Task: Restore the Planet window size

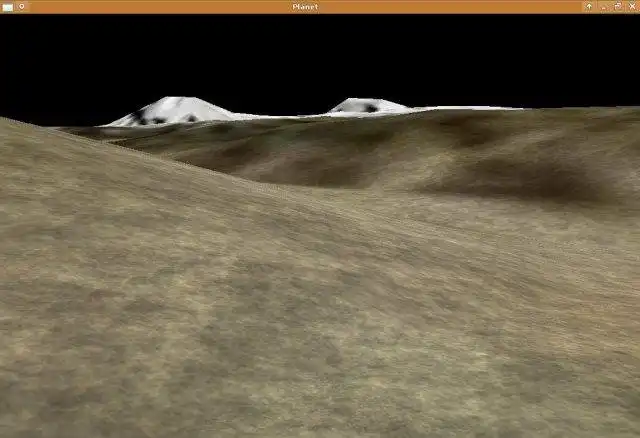Action: tap(618, 6)
